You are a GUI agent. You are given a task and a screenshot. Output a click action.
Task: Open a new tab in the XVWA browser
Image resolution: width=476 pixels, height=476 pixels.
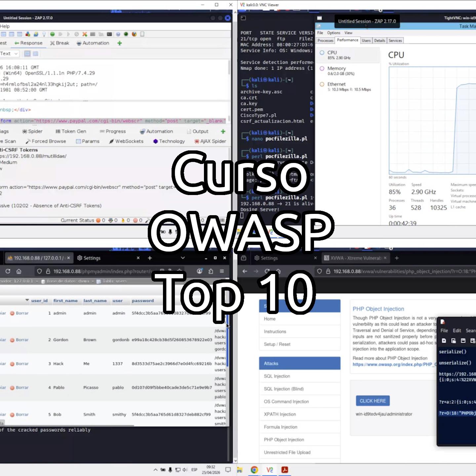coord(397,258)
